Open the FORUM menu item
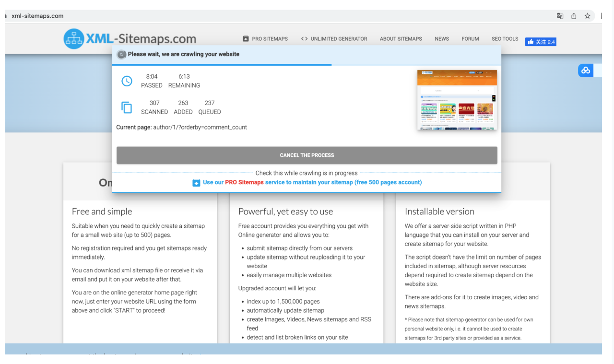 click(470, 39)
